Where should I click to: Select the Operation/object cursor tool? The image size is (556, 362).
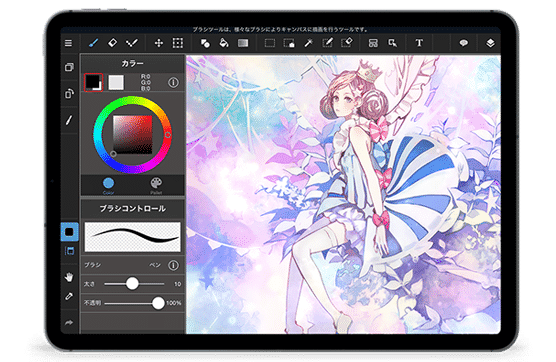click(392, 43)
